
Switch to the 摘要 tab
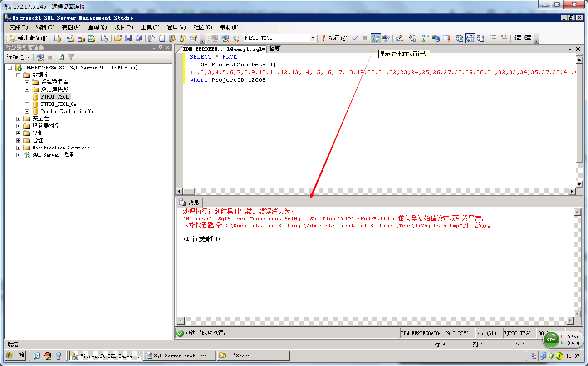(274, 49)
